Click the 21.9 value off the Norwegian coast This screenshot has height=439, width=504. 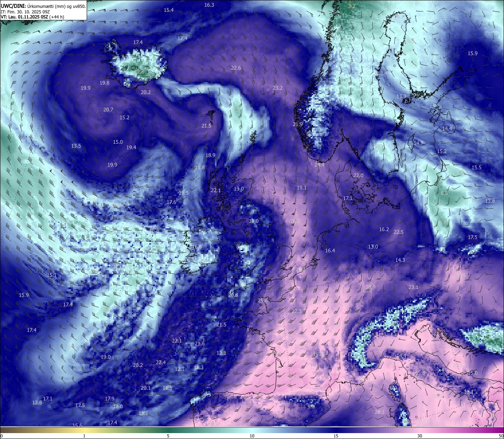pos(298,124)
